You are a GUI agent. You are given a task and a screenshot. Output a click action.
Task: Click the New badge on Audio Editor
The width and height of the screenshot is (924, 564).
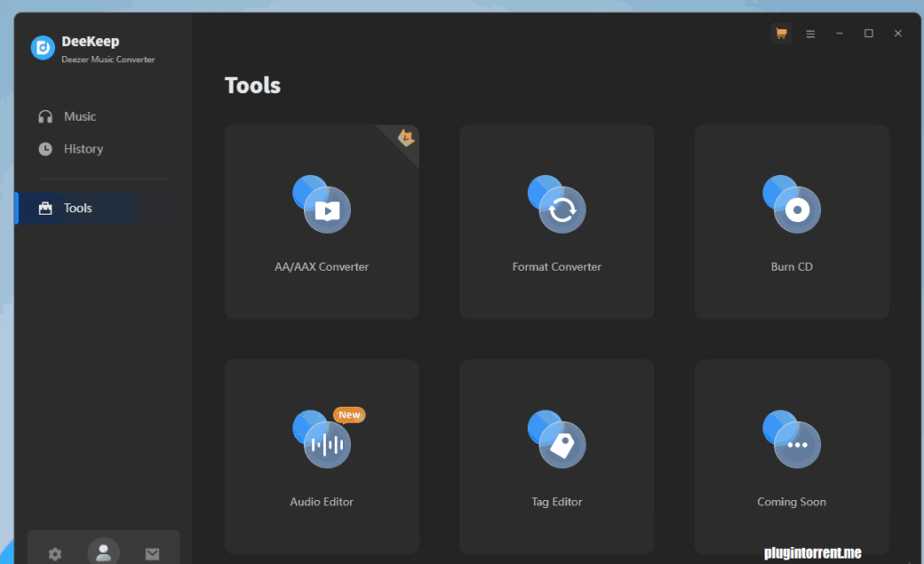coord(349,415)
